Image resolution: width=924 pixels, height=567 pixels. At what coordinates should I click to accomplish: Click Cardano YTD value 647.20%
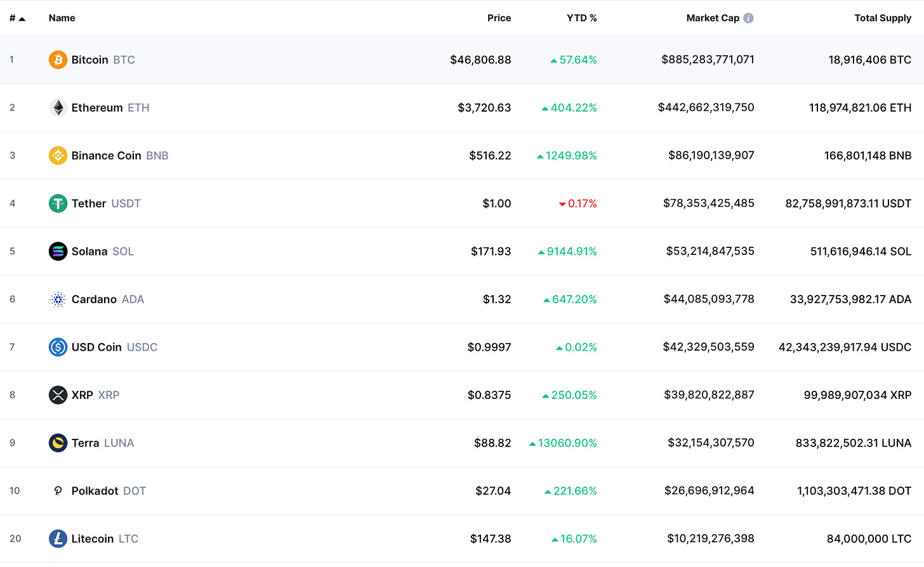tap(571, 299)
